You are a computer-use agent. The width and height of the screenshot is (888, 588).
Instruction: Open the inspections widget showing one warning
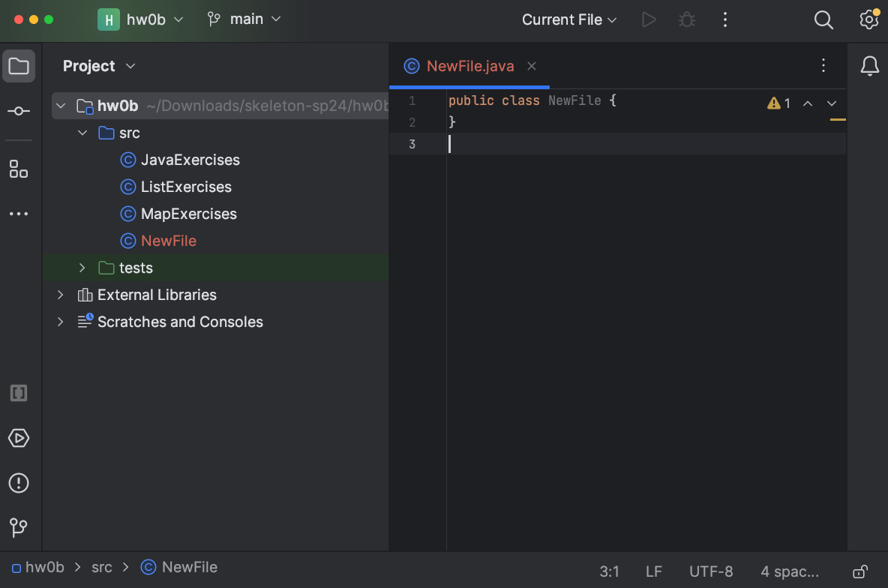[778, 103]
